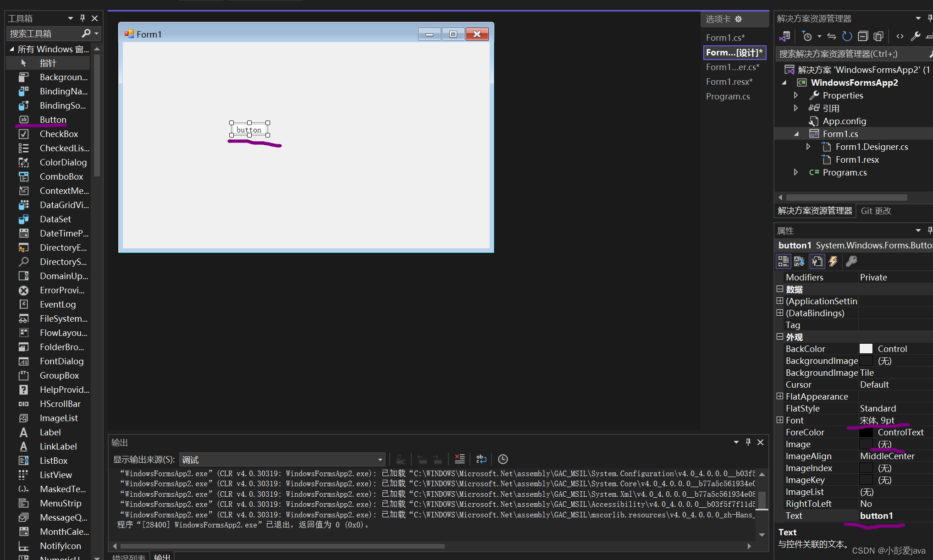Clear all output text icon
This screenshot has width=933, height=560.
[x=459, y=459]
